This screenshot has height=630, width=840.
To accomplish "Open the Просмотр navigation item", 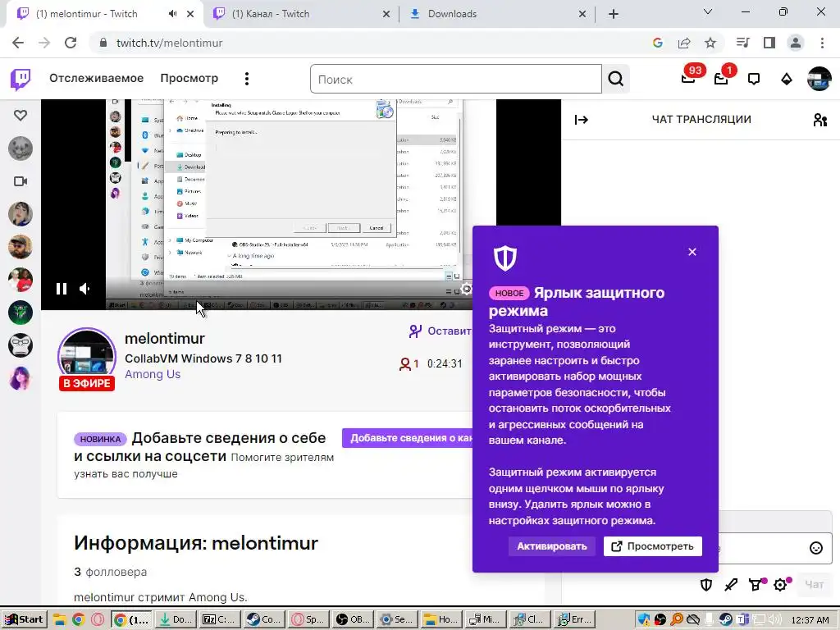I will click(189, 78).
